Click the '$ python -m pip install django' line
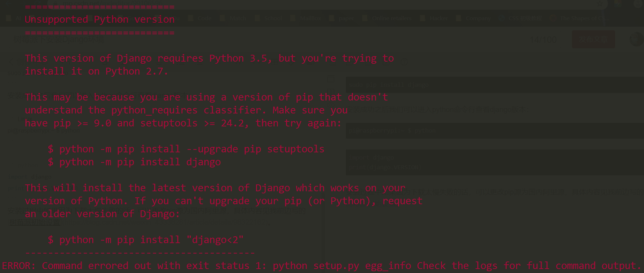 coord(134,162)
